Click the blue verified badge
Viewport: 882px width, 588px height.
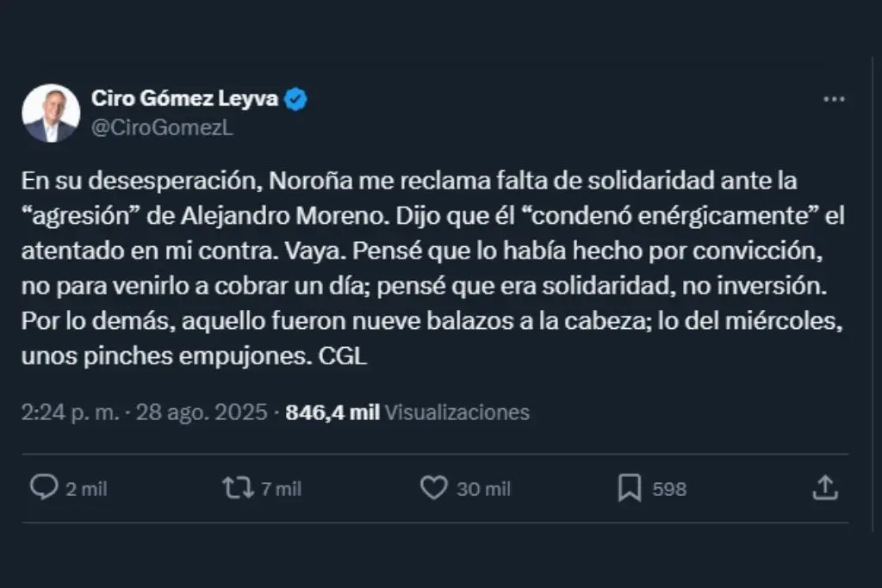(x=296, y=99)
